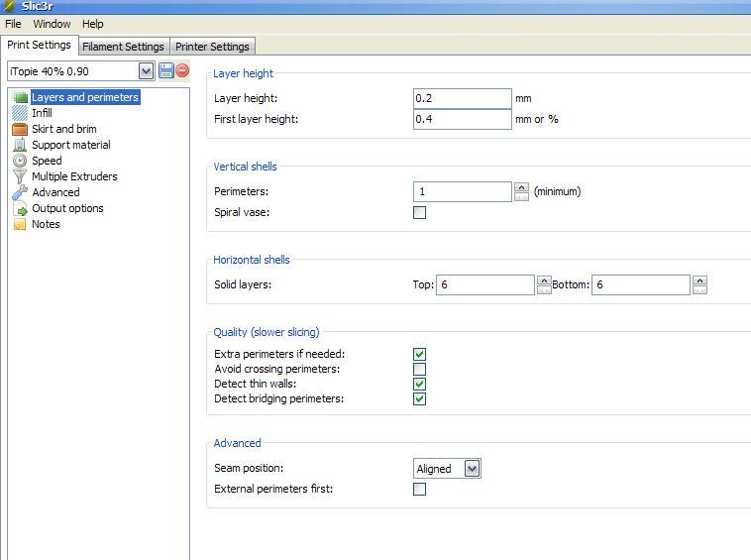Toggle Detect bridging perimeters checkbox
Viewport: 751px width, 560px height.
pyautogui.click(x=419, y=398)
